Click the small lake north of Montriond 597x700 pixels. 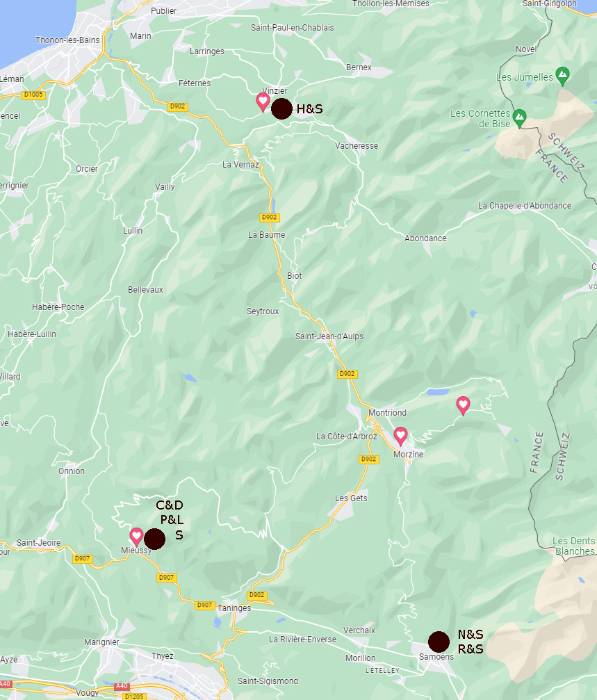coord(438,392)
